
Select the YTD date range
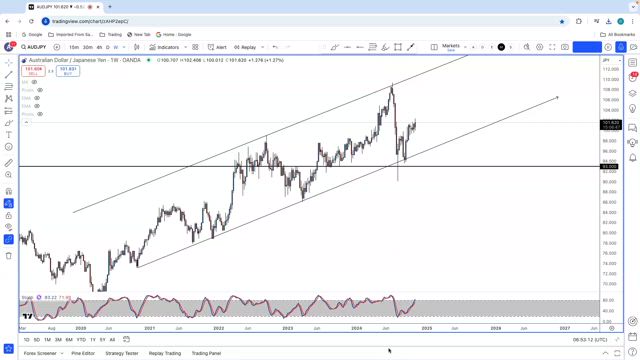click(81, 340)
